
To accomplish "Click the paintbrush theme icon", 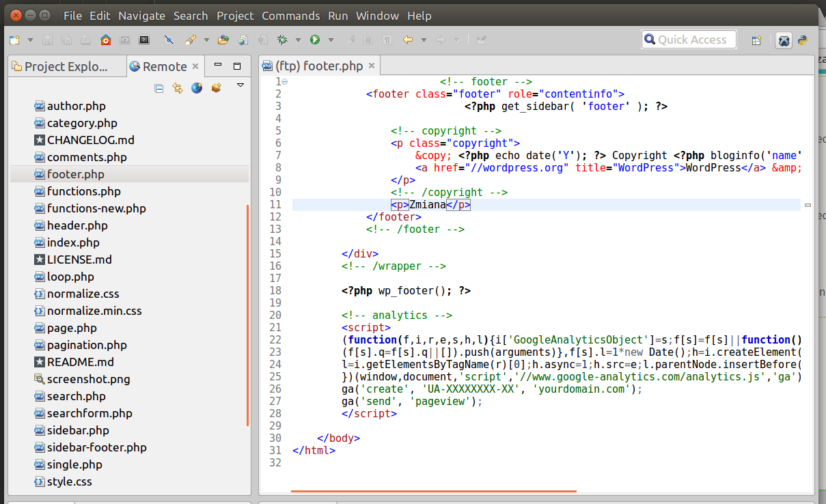I will point(191,40).
